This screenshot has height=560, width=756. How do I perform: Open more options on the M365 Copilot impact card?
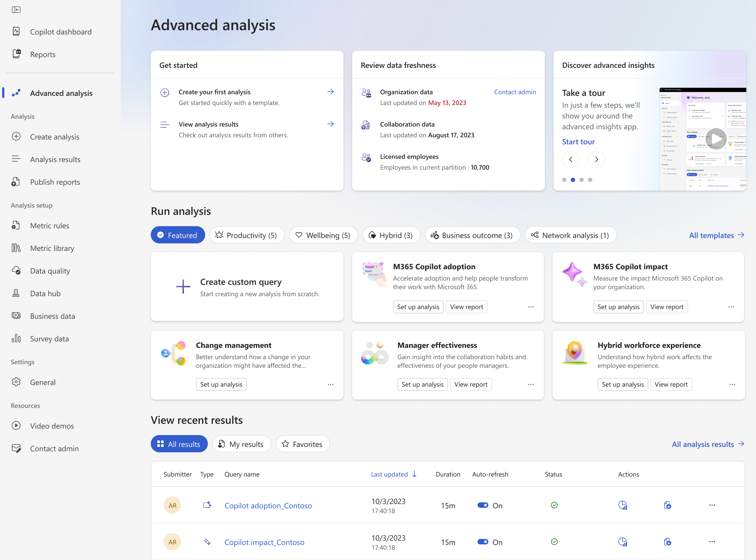point(731,307)
